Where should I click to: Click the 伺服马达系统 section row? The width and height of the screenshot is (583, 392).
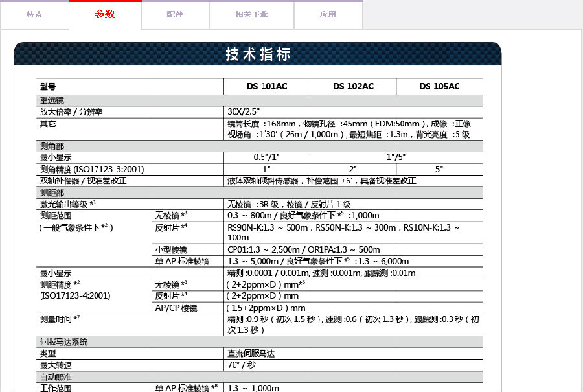click(63, 341)
